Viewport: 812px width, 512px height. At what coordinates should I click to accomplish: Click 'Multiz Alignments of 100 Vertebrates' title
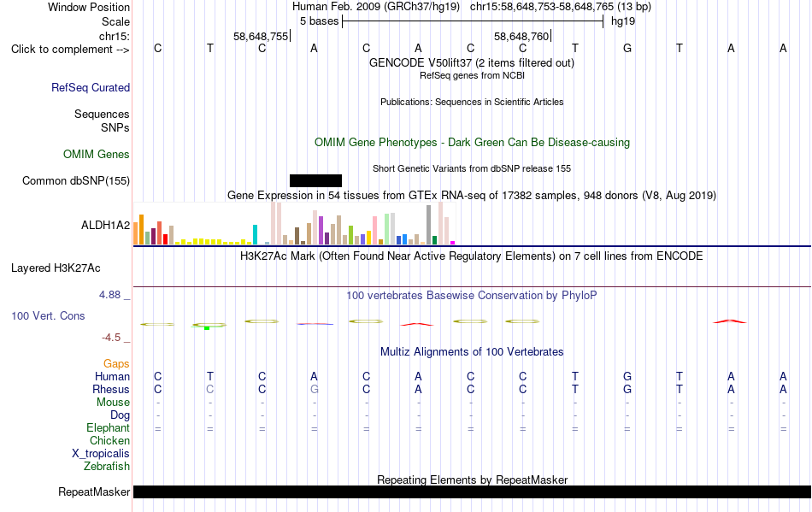472,351
